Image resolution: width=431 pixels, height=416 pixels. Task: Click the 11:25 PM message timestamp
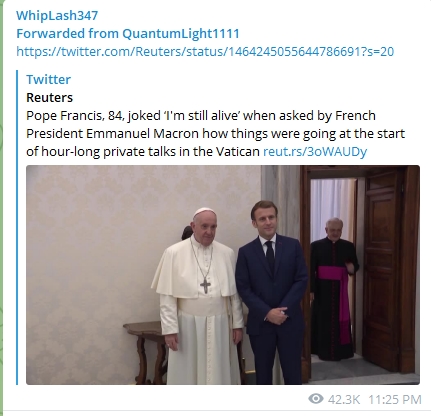pos(395,399)
